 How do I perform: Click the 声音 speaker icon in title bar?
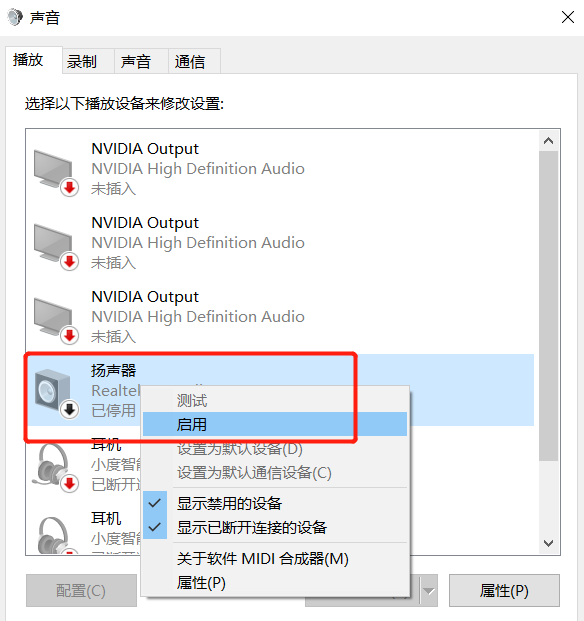click(x=15, y=17)
